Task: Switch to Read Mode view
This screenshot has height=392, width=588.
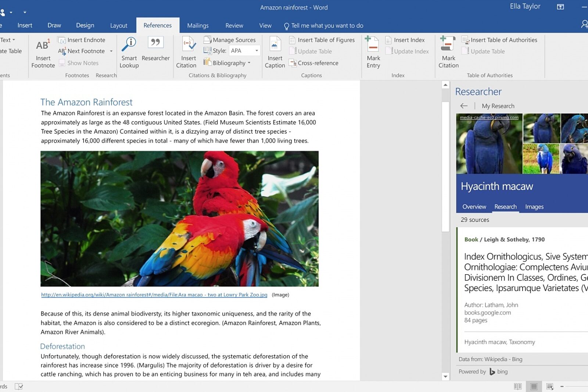Action: click(517, 386)
